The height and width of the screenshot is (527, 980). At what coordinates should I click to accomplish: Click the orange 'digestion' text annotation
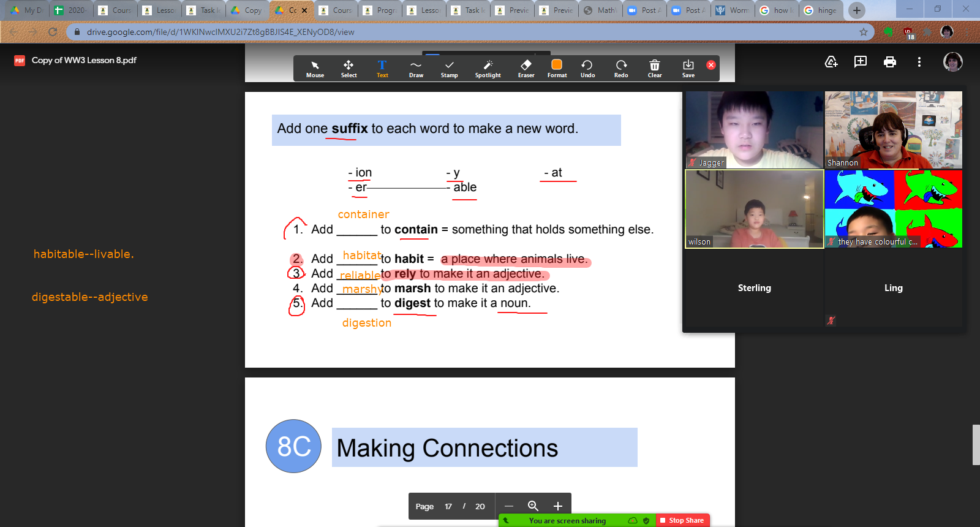pyautogui.click(x=366, y=323)
